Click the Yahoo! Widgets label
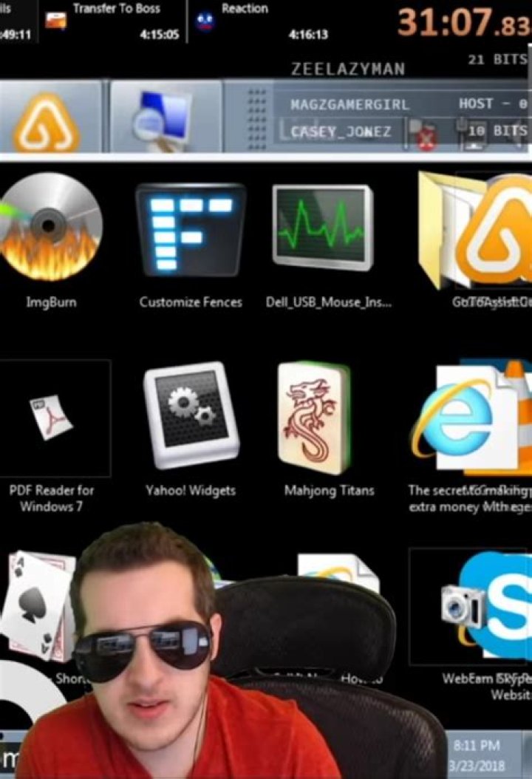532x779 pixels. click(x=191, y=490)
